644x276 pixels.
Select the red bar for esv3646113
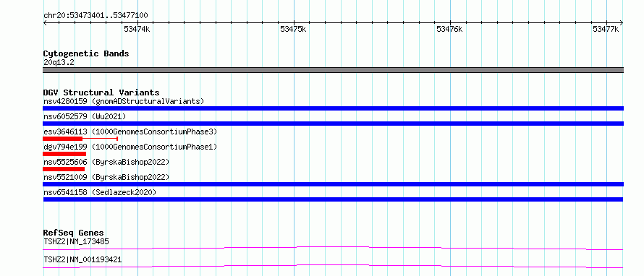point(80,139)
